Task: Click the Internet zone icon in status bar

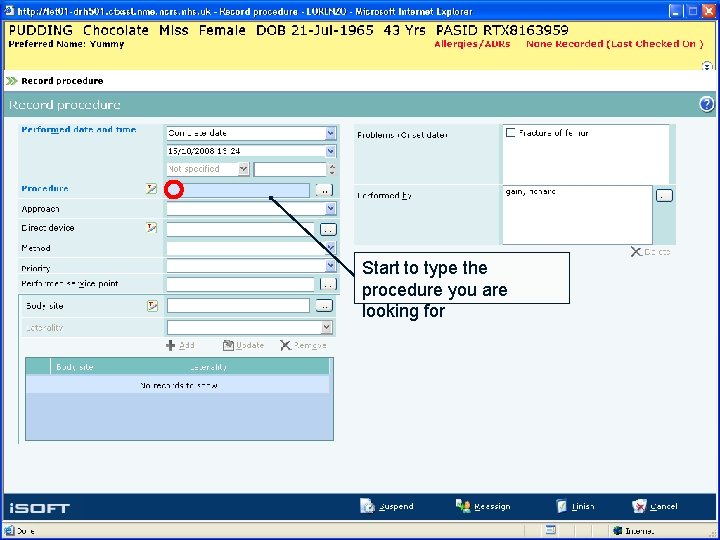Action: 618,531
